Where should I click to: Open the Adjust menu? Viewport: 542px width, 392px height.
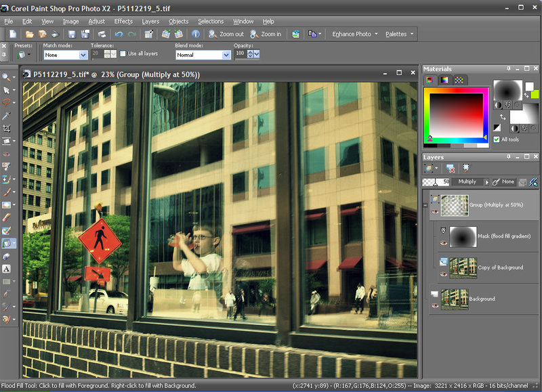tap(96, 22)
